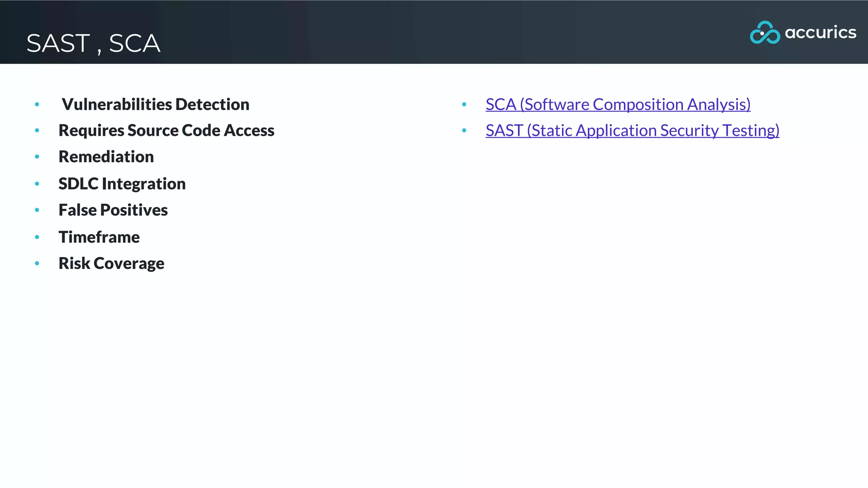Click the accurics cloud logo icon

click(x=765, y=32)
